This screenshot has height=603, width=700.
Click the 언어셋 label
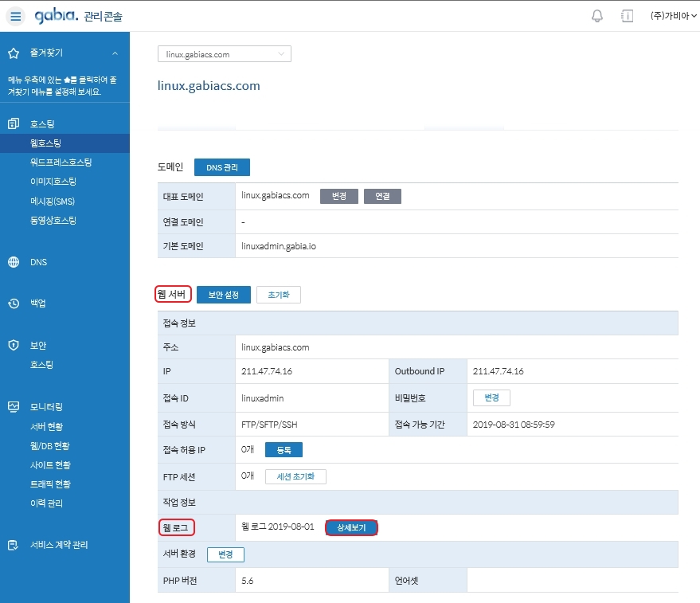406,581
